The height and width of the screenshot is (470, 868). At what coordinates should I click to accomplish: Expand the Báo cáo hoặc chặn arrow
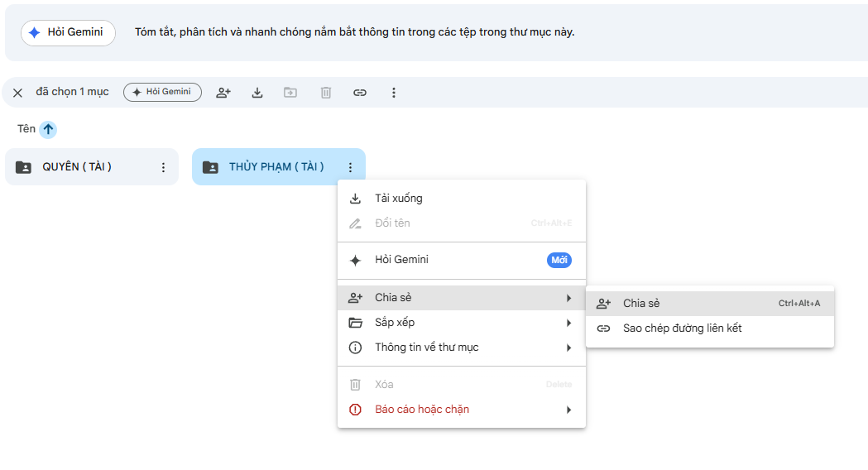tap(568, 410)
